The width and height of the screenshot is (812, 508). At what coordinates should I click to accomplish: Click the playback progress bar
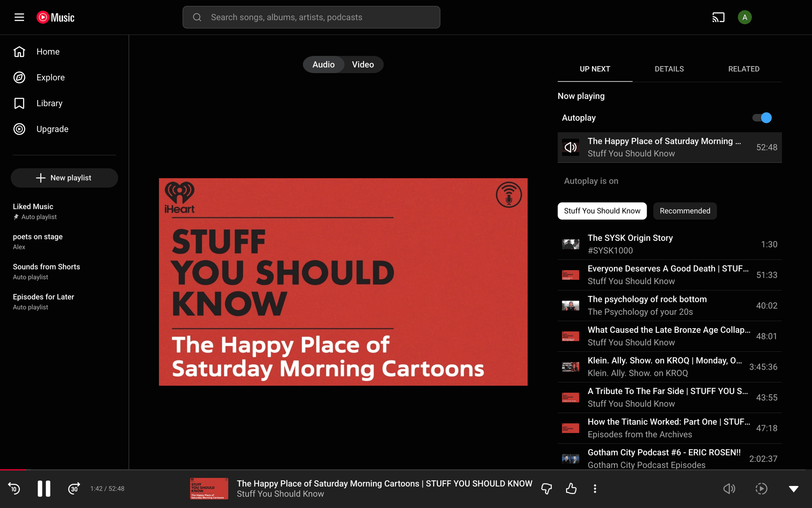tap(406, 469)
